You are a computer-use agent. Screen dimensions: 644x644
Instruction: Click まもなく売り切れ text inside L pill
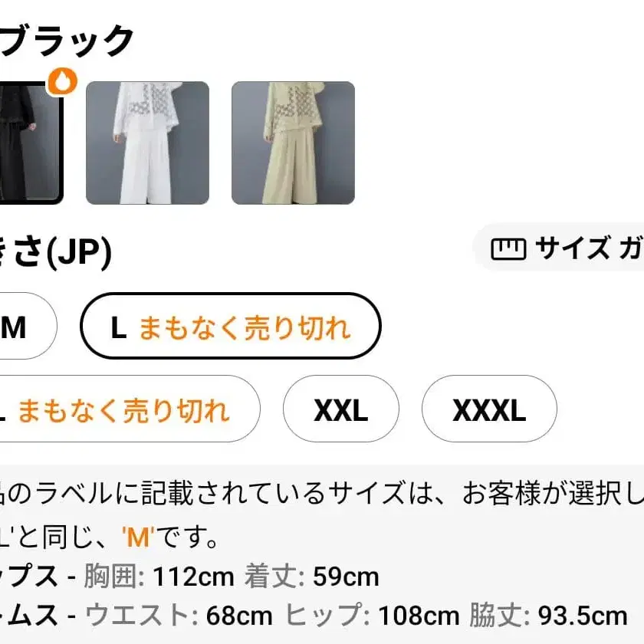(x=245, y=328)
